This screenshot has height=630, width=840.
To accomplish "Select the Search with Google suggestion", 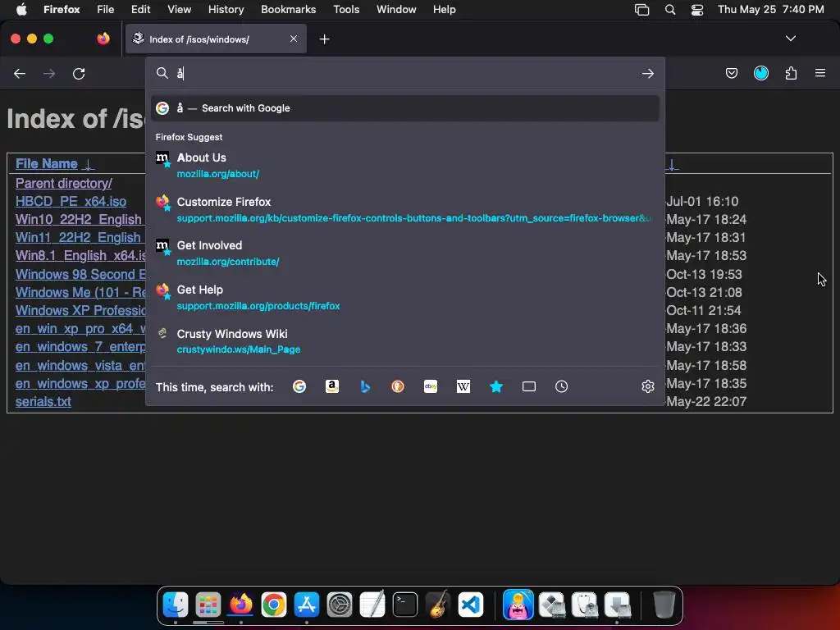I will point(405,108).
